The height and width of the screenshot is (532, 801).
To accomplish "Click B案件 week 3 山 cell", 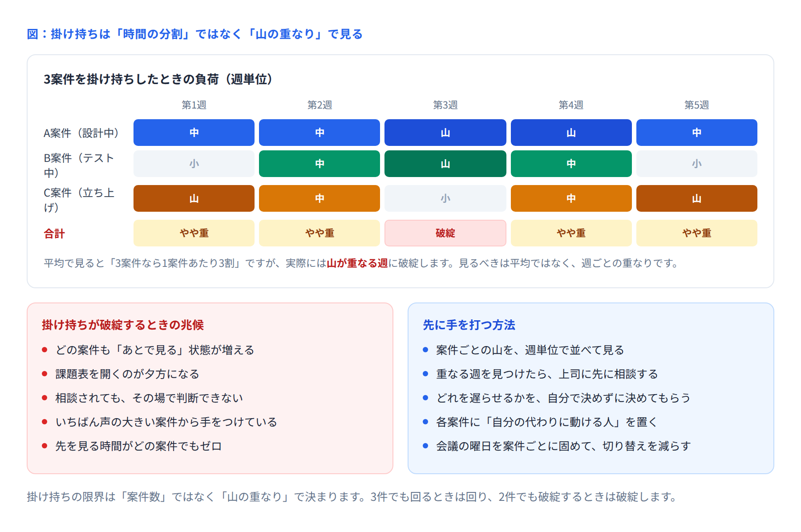I will (x=445, y=164).
